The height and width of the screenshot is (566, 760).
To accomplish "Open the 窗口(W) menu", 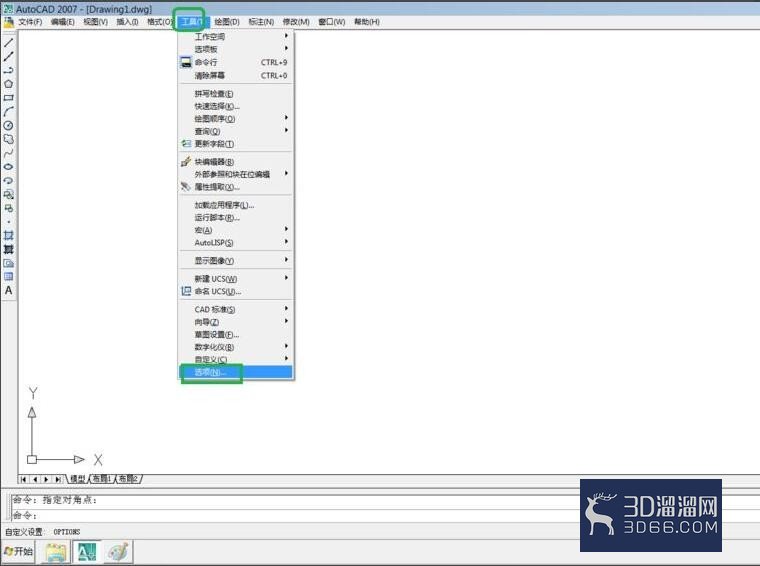I will 332,22.
